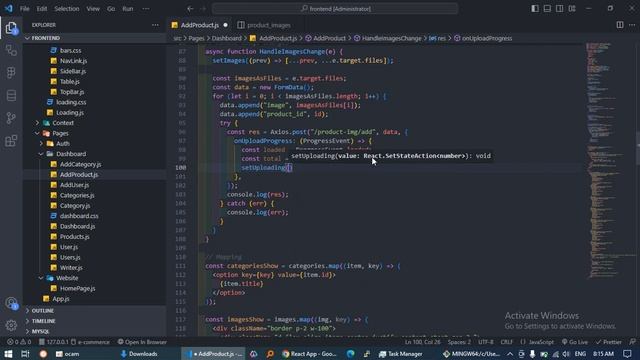
Task: Open the Run menu
Action: 128,9
